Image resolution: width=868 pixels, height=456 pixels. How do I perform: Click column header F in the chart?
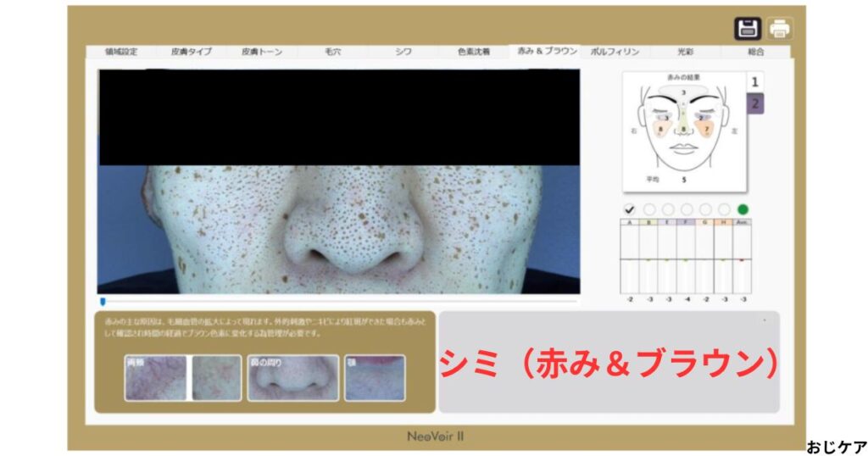click(687, 222)
